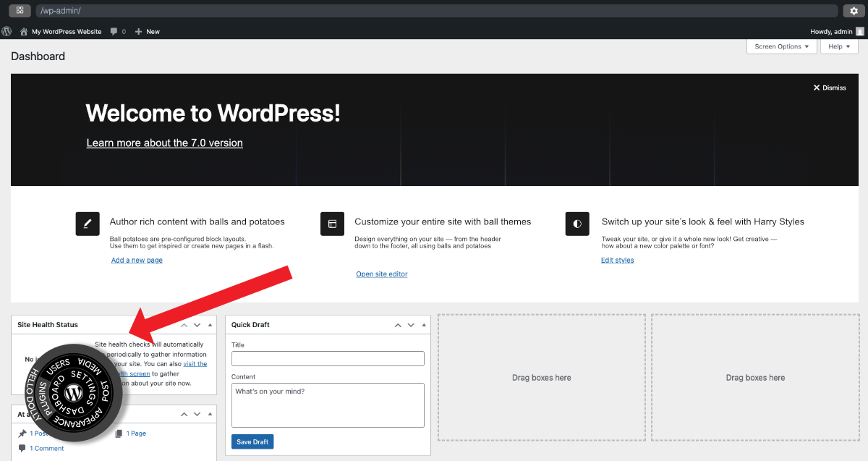Click the heading Author rich content with balls and potatoes
The width and height of the screenshot is (868, 461).
click(x=197, y=222)
